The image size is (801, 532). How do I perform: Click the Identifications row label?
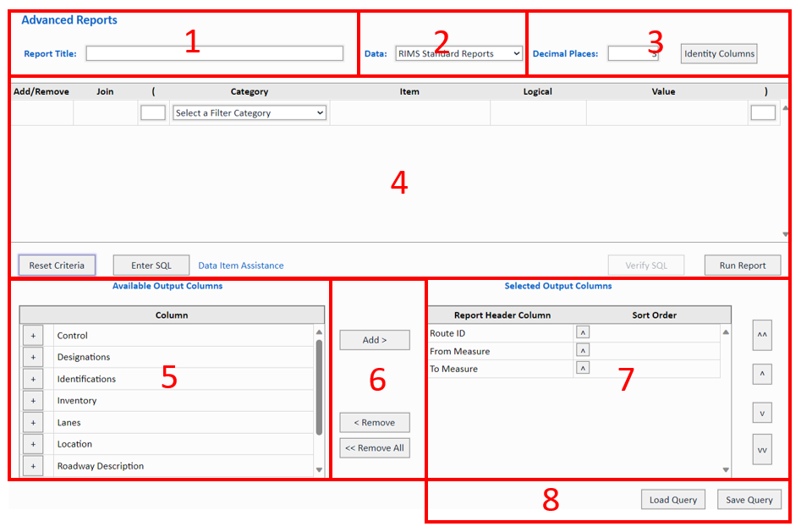pos(86,379)
